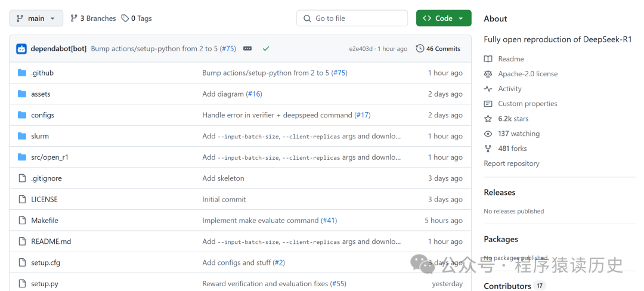Viewport: 644px width, 291px height.
Task: Click the stars icon beside 6.2k
Action: pos(488,119)
